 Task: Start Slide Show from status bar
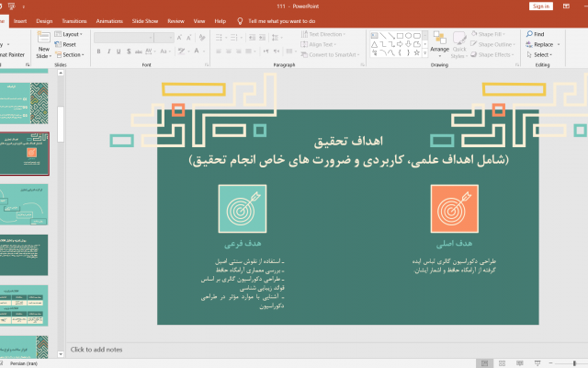537,363
